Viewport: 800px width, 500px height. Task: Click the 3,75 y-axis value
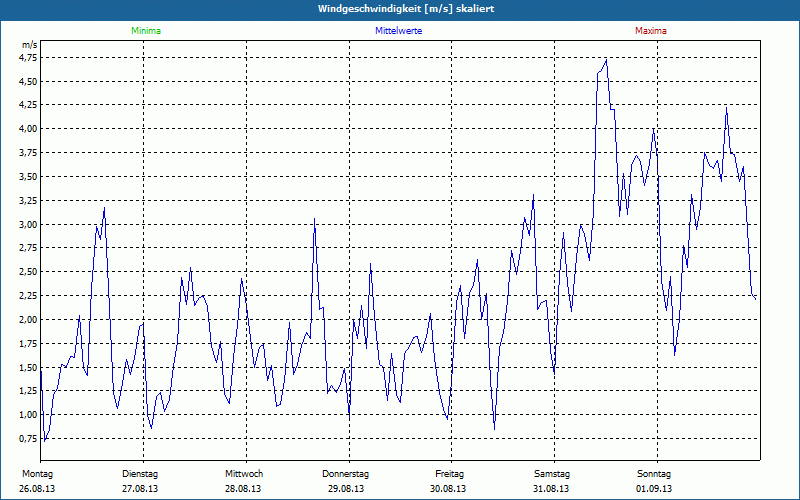click(x=29, y=153)
